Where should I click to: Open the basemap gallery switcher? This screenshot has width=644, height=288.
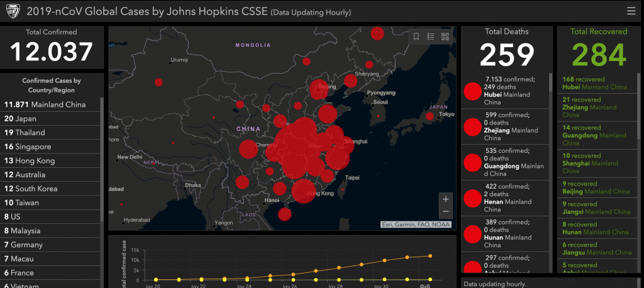tap(445, 36)
